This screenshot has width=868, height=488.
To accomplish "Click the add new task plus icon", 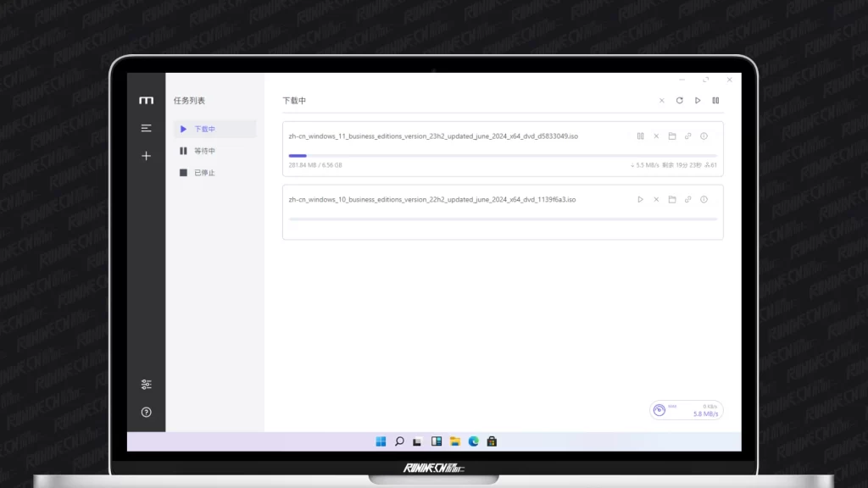I will click(147, 156).
